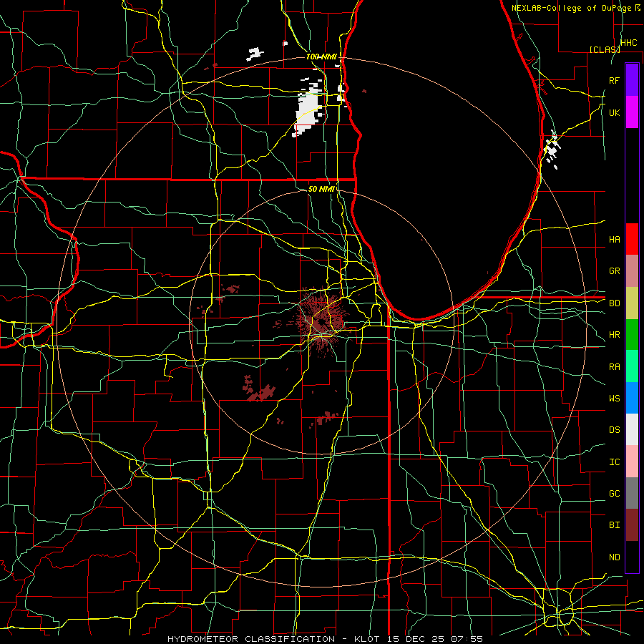Click the RA mint-green legend swatch

coord(632,366)
